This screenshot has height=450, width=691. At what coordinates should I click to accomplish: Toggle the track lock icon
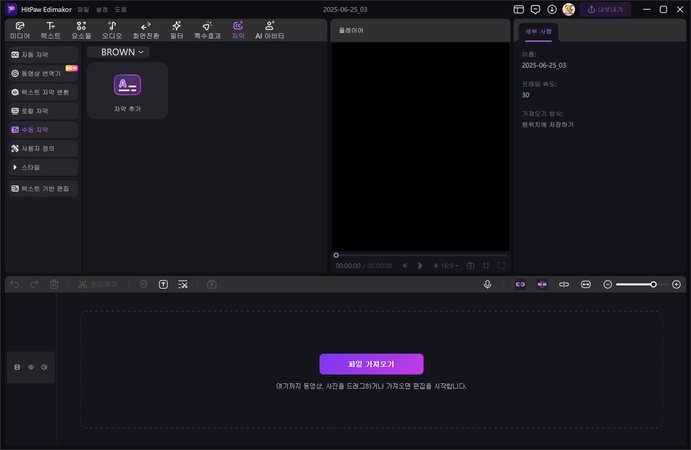(x=17, y=367)
